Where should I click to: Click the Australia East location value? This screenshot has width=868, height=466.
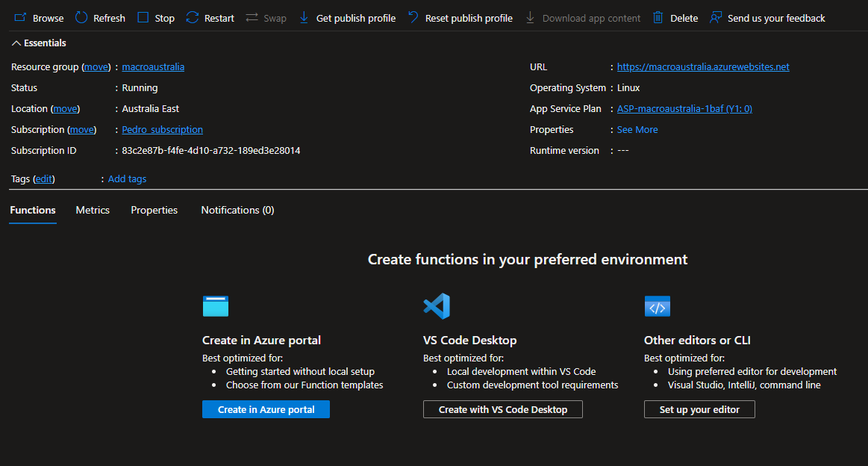151,109
